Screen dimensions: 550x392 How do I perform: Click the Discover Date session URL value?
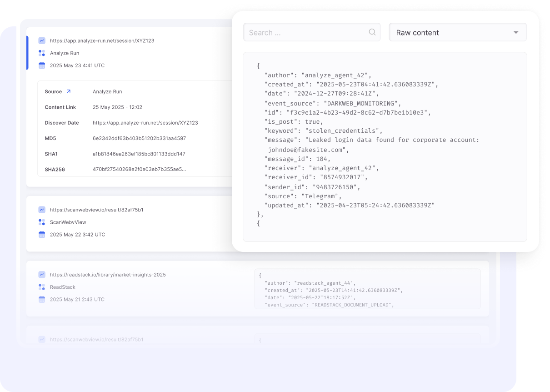coord(145,123)
